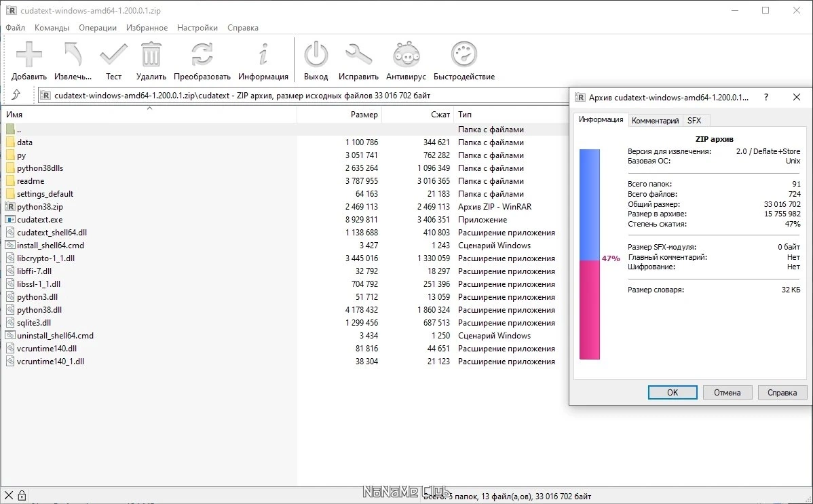
Task: Click the archive path address field
Action: [303, 96]
